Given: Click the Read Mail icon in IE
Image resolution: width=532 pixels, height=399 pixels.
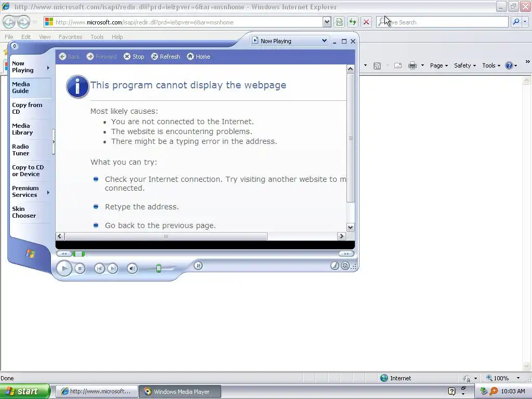Looking at the screenshot, I should click(x=397, y=65).
